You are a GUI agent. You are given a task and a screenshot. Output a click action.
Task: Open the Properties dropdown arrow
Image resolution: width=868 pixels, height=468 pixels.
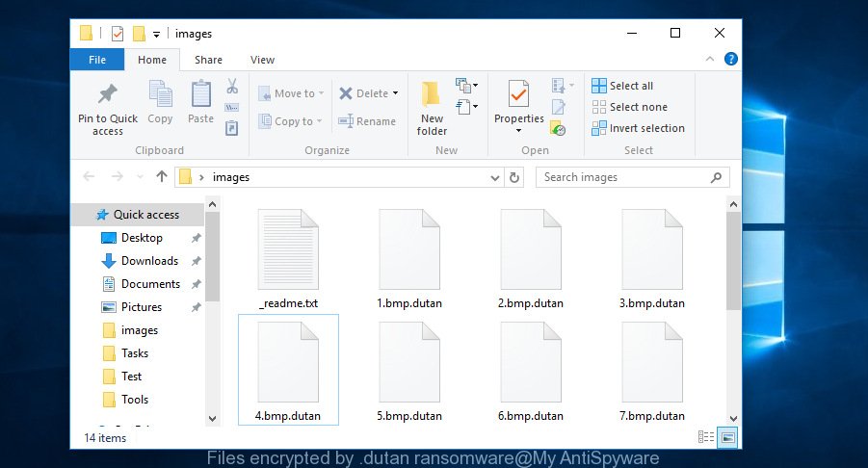(x=518, y=131)
